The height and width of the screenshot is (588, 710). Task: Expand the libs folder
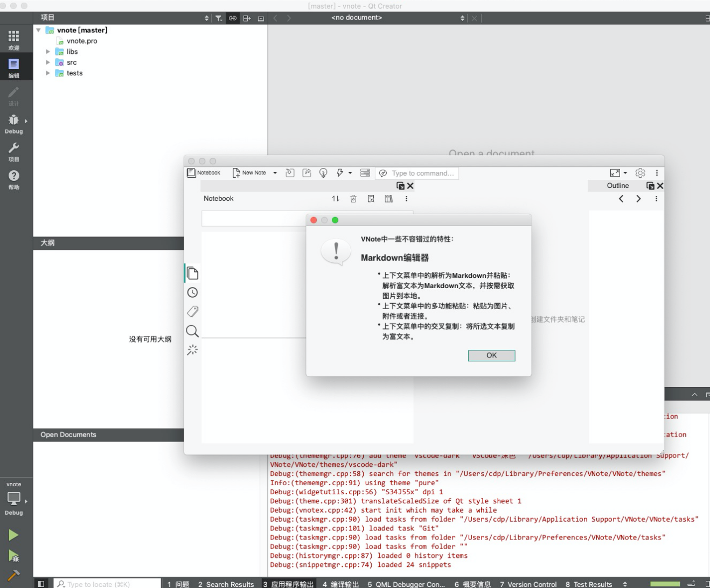(48, 52)
